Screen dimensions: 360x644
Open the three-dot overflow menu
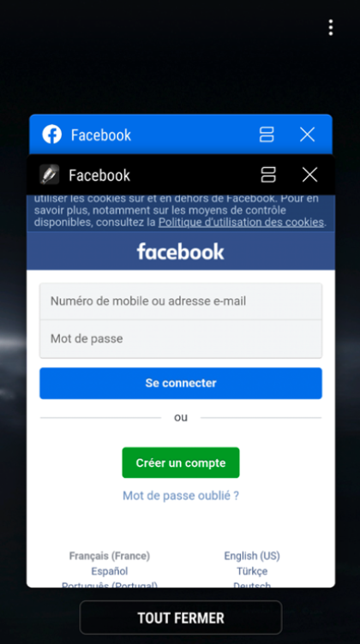330,27
